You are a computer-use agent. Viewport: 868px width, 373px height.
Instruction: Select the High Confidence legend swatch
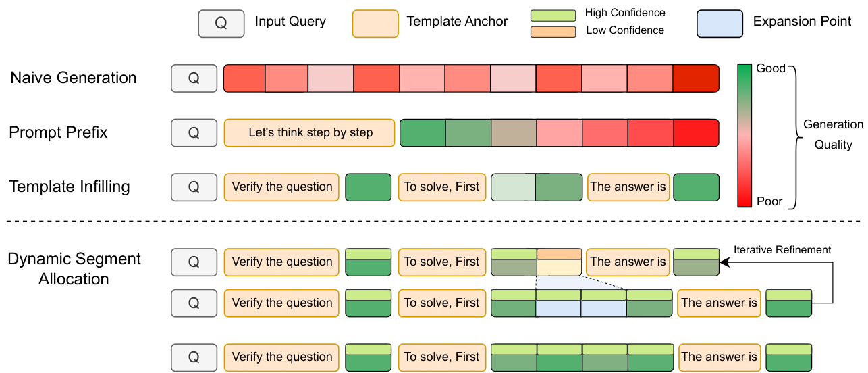click(x=553, y=13)
